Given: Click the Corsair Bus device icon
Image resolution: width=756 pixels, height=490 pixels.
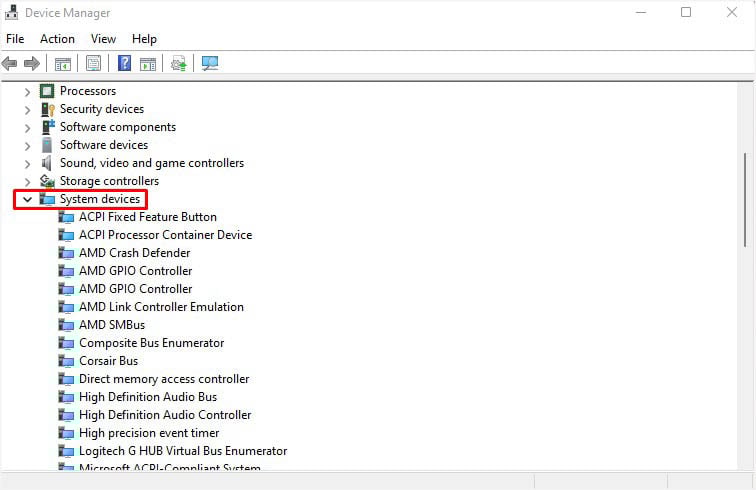Looking at the screenshot, I should [x=66, y=361].
